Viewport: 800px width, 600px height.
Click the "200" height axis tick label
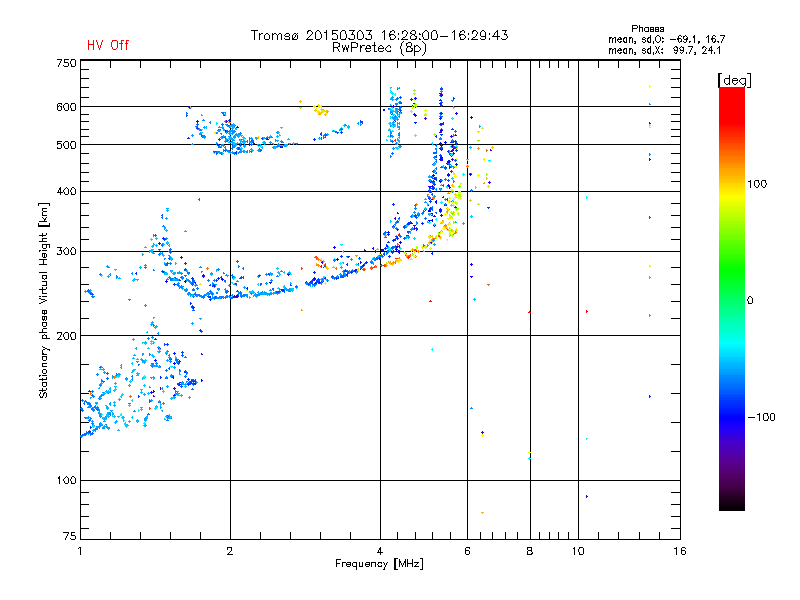point(66,336)
